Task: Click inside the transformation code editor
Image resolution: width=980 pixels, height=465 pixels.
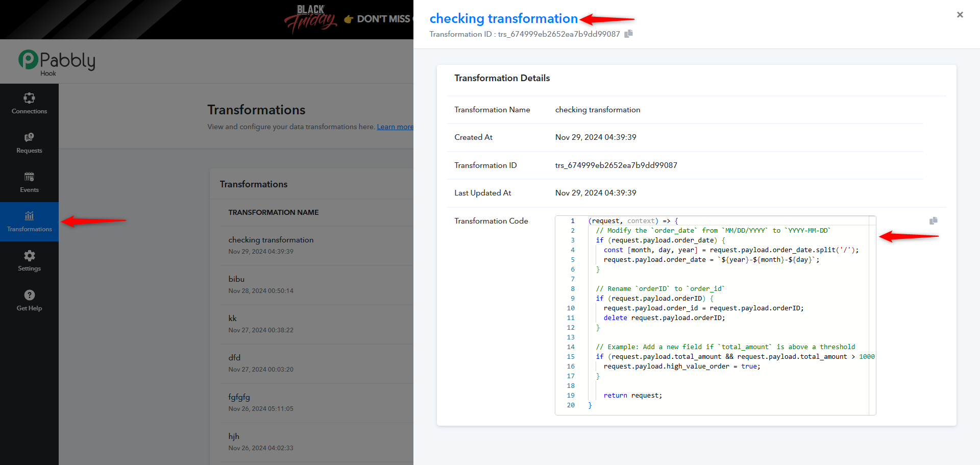Action: point(715,315)
